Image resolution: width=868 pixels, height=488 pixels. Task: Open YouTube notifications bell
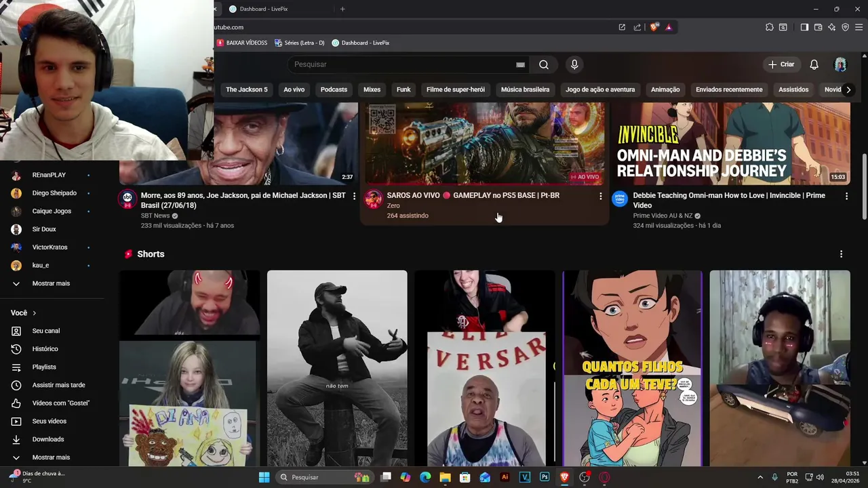point(814,64)
